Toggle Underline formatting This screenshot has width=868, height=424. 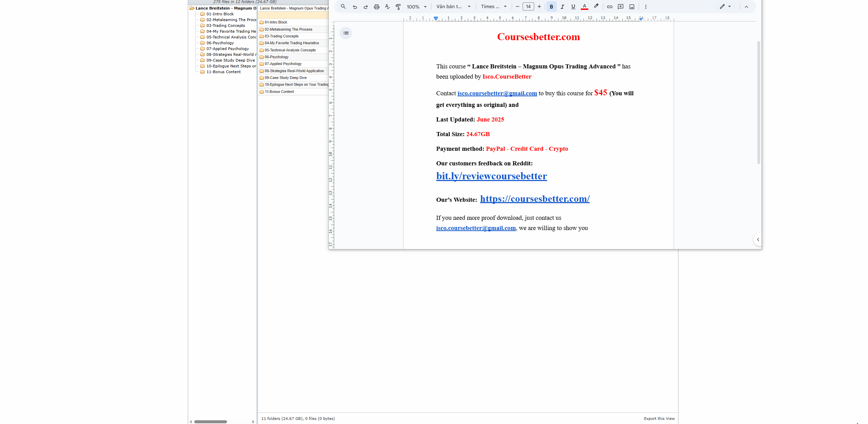click(x=573, y=7)
